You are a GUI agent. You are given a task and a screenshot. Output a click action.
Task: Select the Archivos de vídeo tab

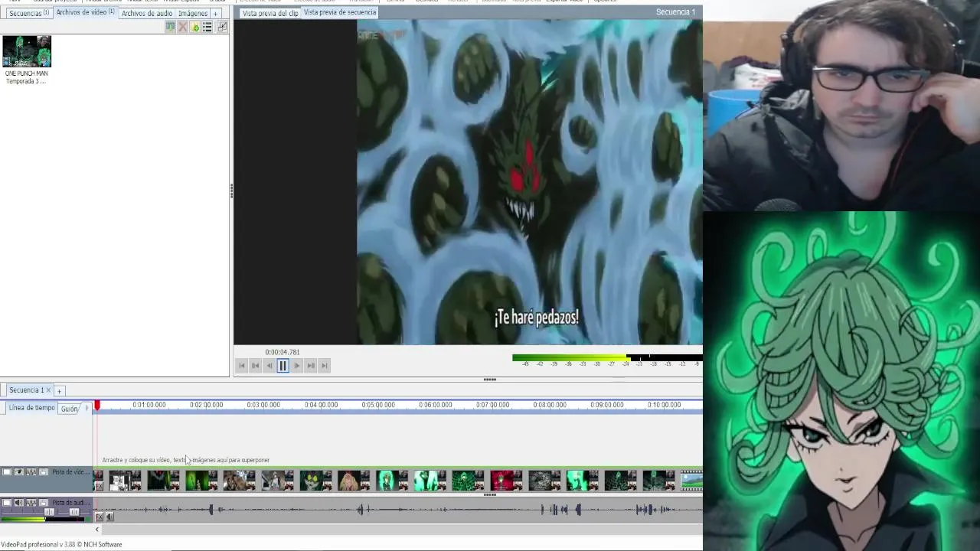coord(85,12)
